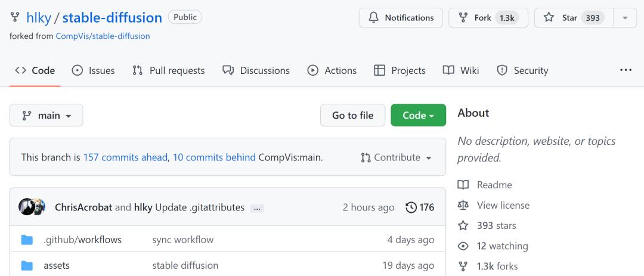
Task: Click the Readme book icon
Action: 463,185
